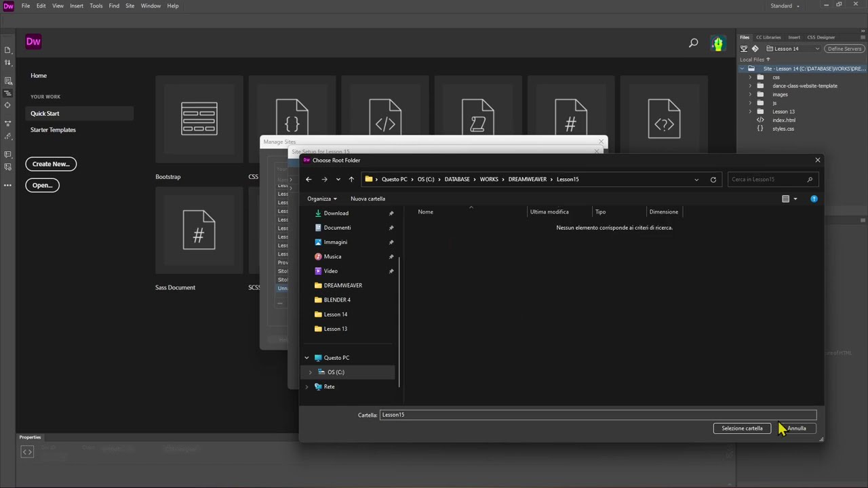Screen dimensions: 868x488
Task: Open the view options dropdown arrow in dialog
Action: pyautogui.click(x=795, y=199)
